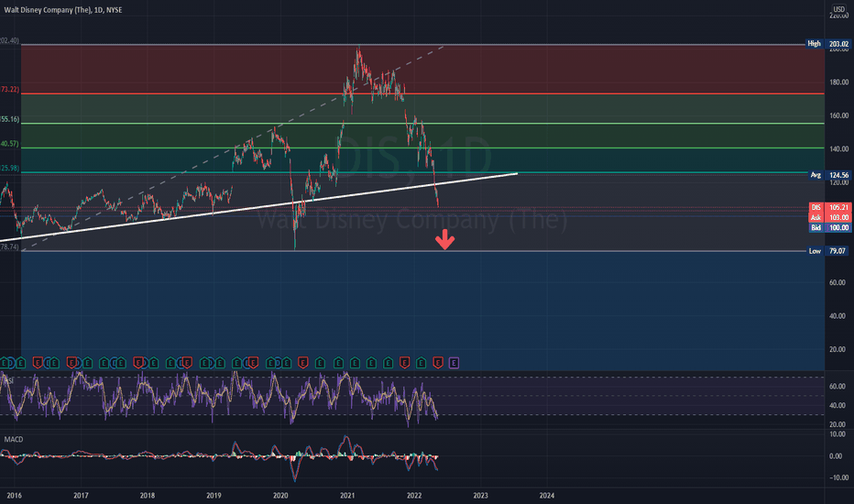This screenshot has width=854, height=504.
Task: Click the 2020 label on the time axis
Action: [280, 495]
